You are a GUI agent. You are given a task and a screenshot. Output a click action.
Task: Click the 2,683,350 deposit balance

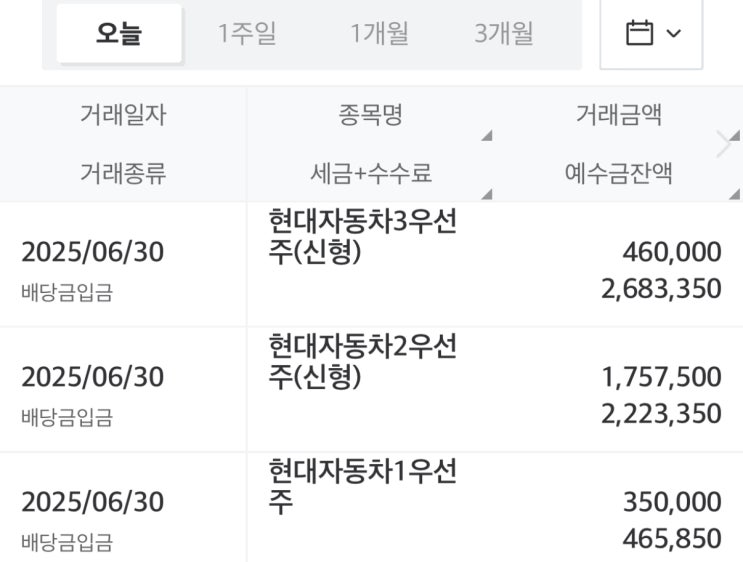[661, 289]
